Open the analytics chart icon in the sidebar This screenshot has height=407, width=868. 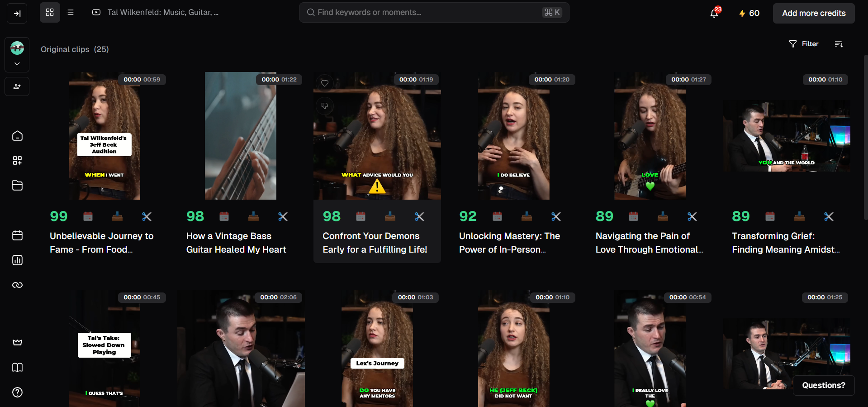17,260
